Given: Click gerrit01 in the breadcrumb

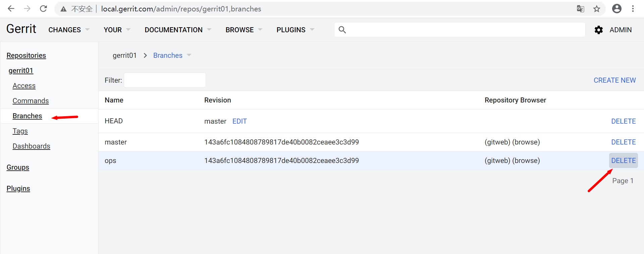Looking at the screenshot, I should point(124,55).
